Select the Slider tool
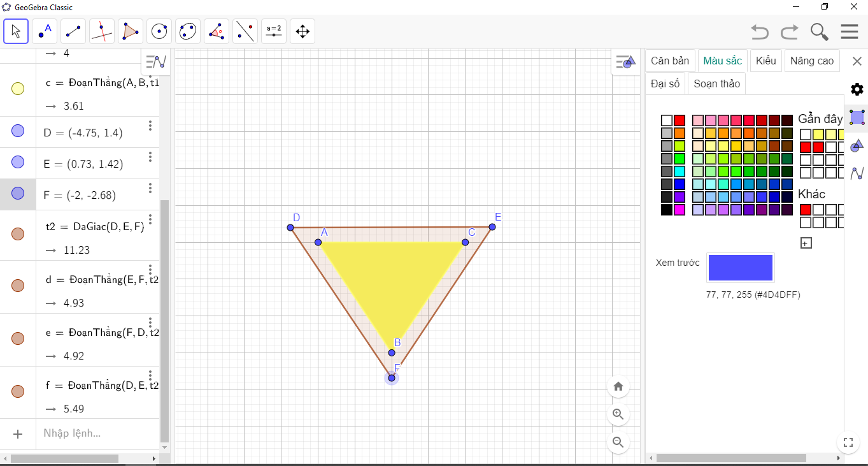 274,31
